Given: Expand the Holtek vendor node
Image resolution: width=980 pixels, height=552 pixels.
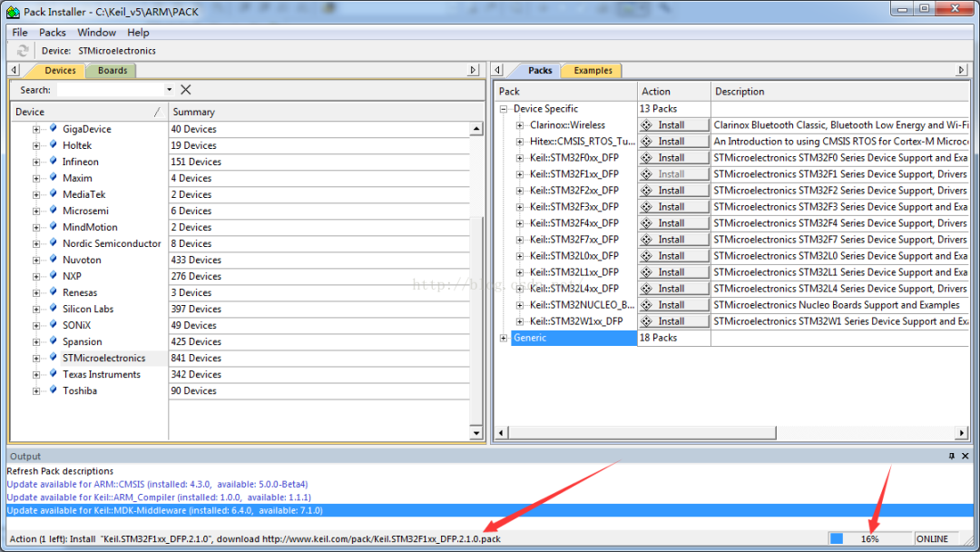Looking at the screenshot, I should (x=36, y=145).
